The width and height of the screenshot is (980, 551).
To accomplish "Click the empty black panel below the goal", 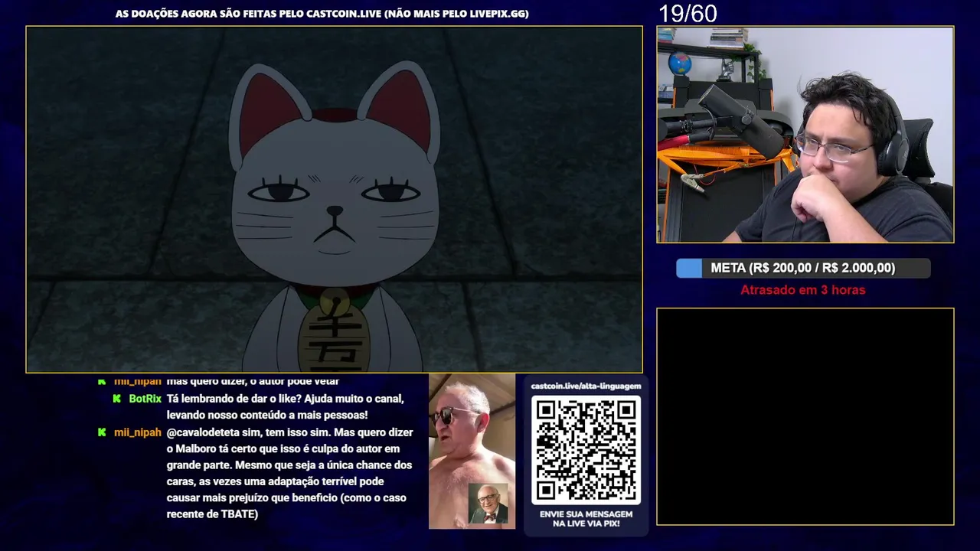I will pos(805,416).
